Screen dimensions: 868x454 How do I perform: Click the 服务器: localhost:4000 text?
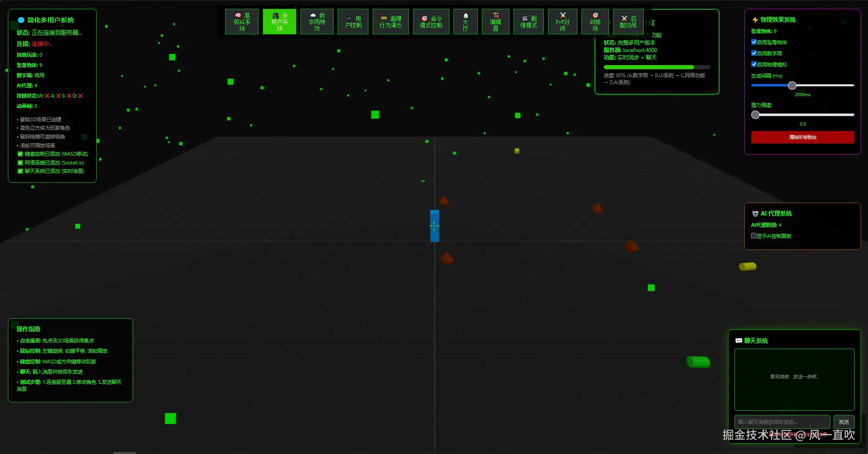(x=630, y=50)
